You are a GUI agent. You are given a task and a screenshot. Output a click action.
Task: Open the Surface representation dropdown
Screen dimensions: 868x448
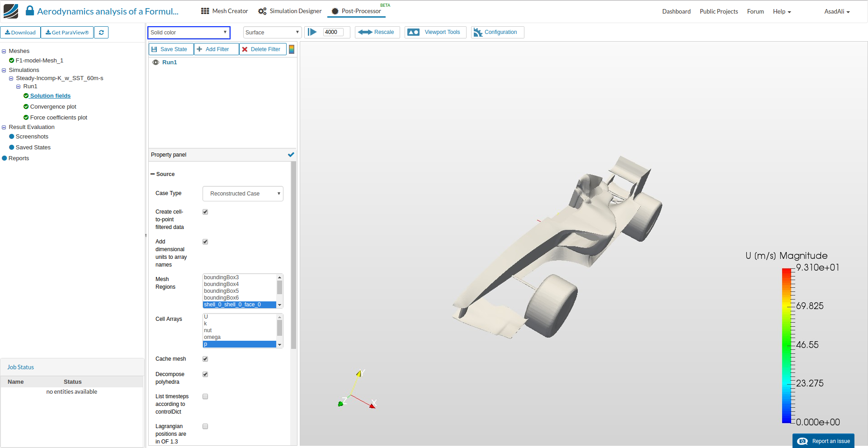pyautogui.click(x=272, y=33)
